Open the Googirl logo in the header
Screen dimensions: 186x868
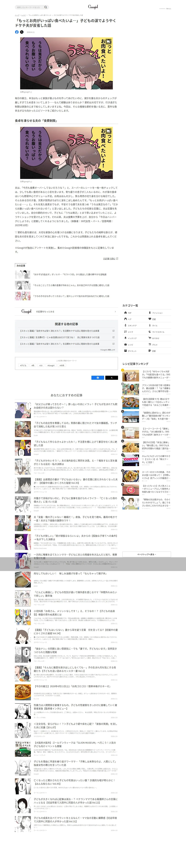(93, 7)
